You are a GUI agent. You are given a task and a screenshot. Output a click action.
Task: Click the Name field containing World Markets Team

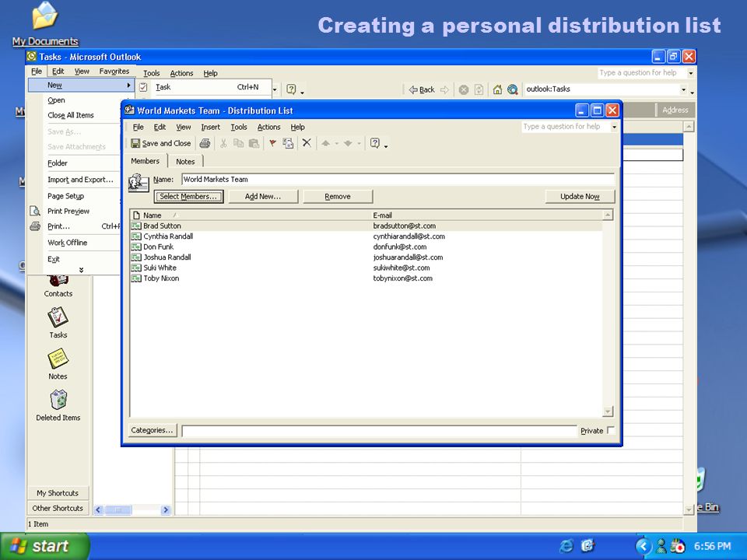[398, 180]
